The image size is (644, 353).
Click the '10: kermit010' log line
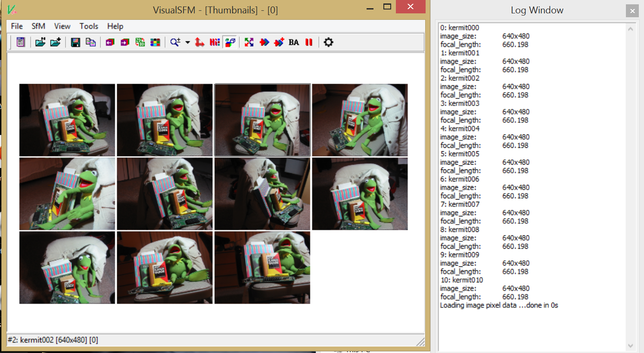pos(462,280)
